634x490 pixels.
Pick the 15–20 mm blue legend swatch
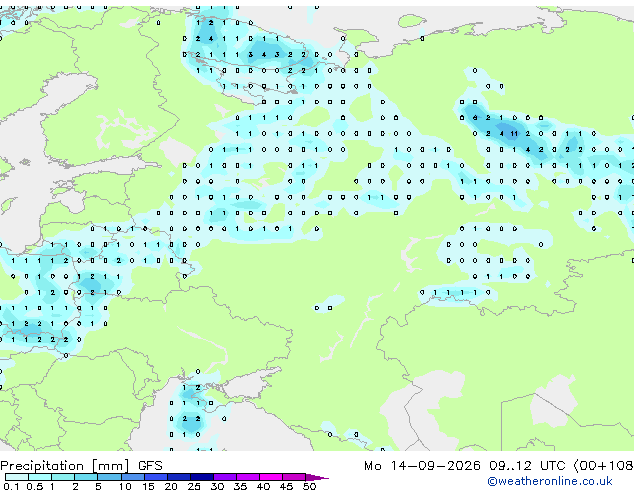(x=155, y=477)
